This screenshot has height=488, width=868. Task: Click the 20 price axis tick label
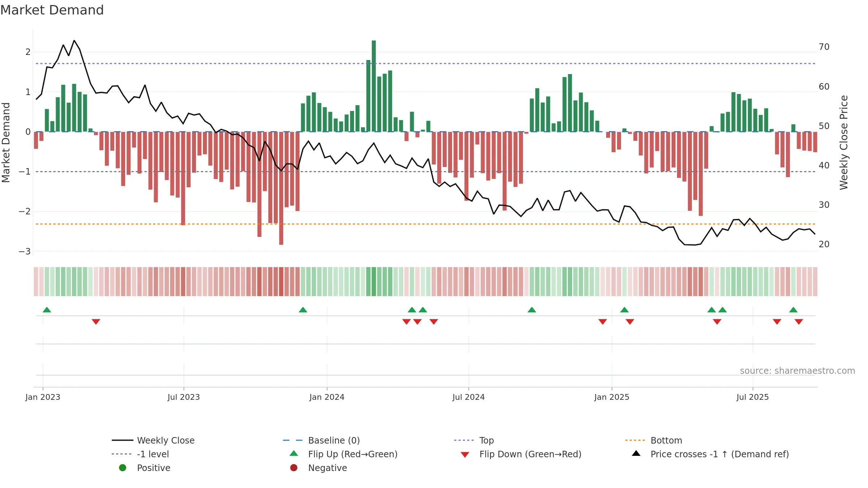tap(824, 244)
